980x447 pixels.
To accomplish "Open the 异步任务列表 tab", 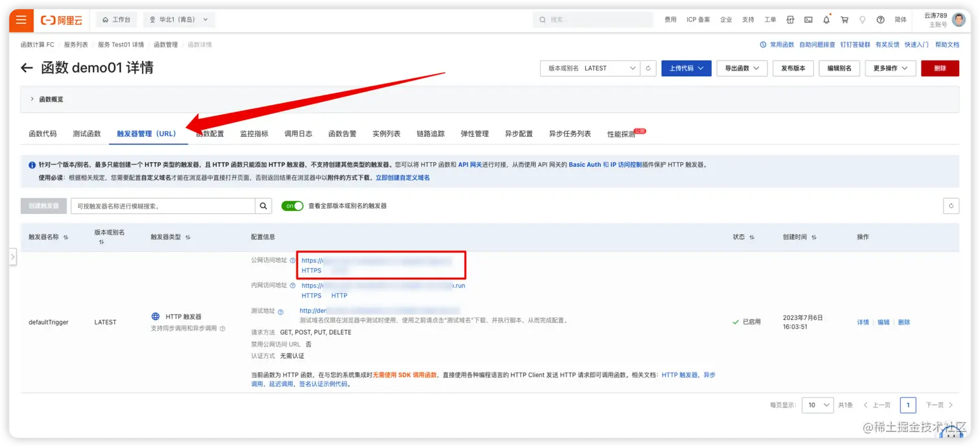I will (x=570, y=134).
